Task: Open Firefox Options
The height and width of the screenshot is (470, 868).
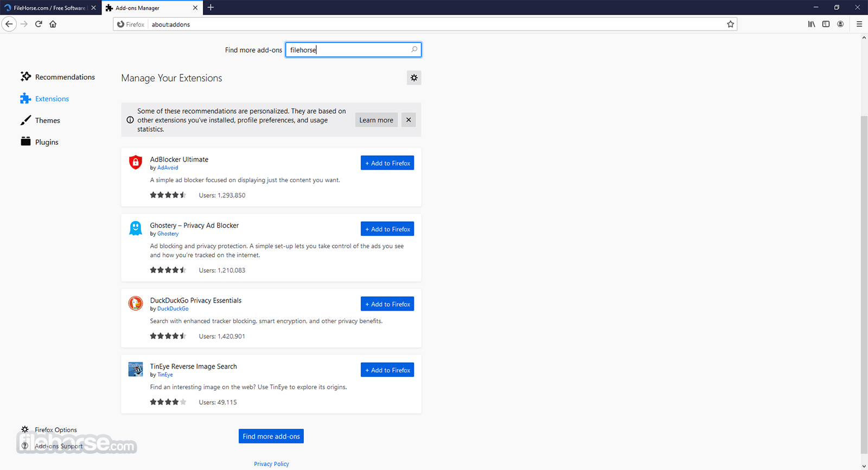Action: pyautogui.click(x=49, y=430)
